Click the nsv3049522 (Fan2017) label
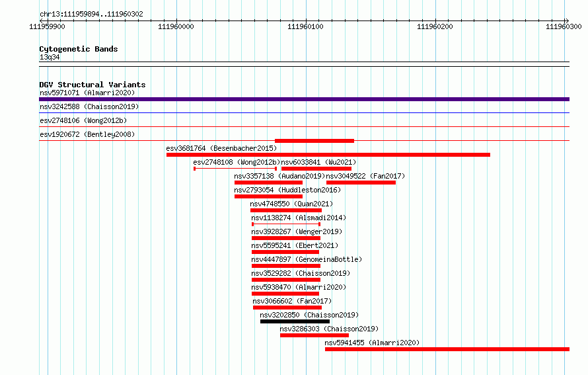 click(x=365, y=176)
